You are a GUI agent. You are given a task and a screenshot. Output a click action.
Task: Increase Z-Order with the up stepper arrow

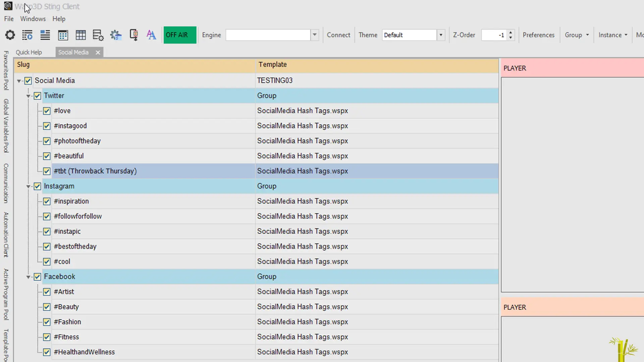click(511, 33)
